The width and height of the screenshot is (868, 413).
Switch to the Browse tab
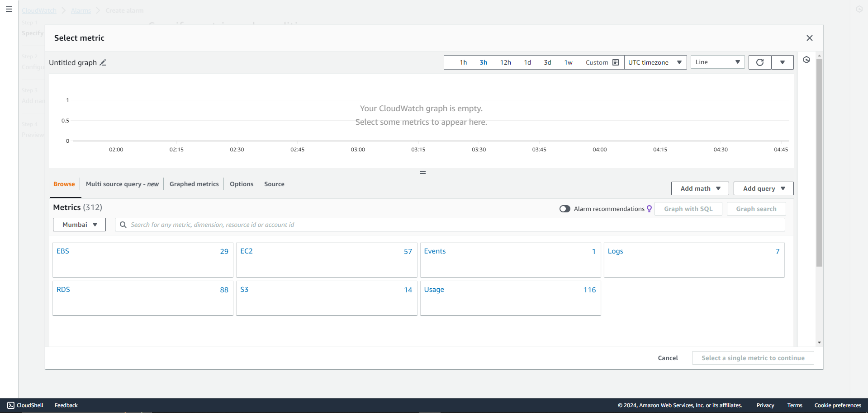[x=64, y=184]
